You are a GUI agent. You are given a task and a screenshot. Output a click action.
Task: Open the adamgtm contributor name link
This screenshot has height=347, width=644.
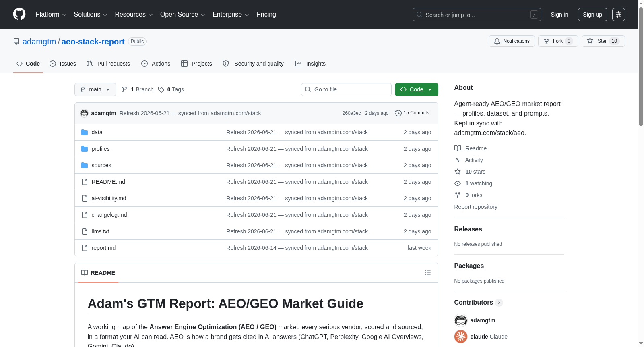[483, 320]
